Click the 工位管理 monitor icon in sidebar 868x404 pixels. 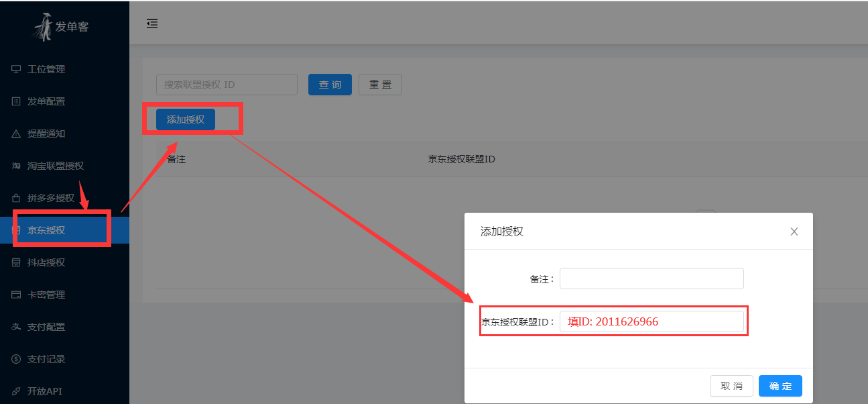[x=16, y=69]
